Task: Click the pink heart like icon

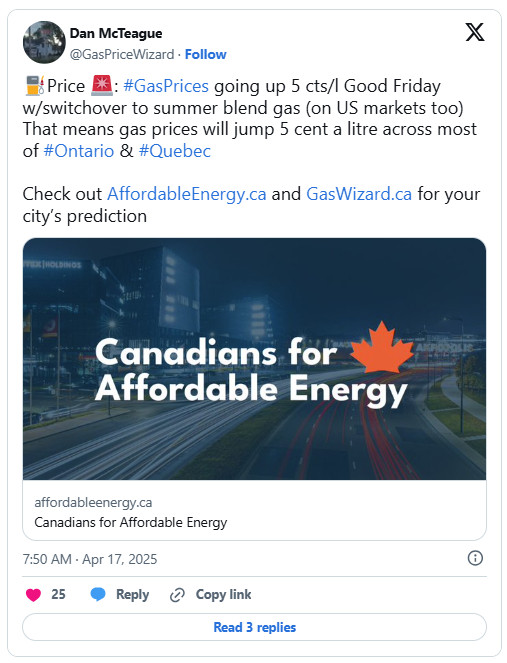Action: click(33, 595)
